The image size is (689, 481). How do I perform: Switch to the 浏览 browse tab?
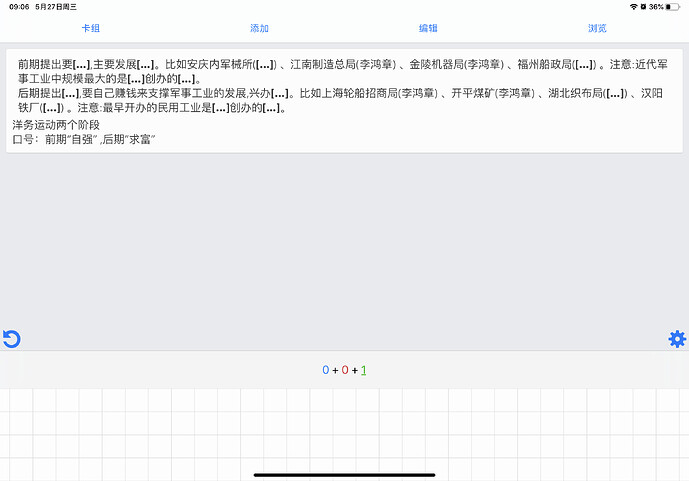(597, 28)
